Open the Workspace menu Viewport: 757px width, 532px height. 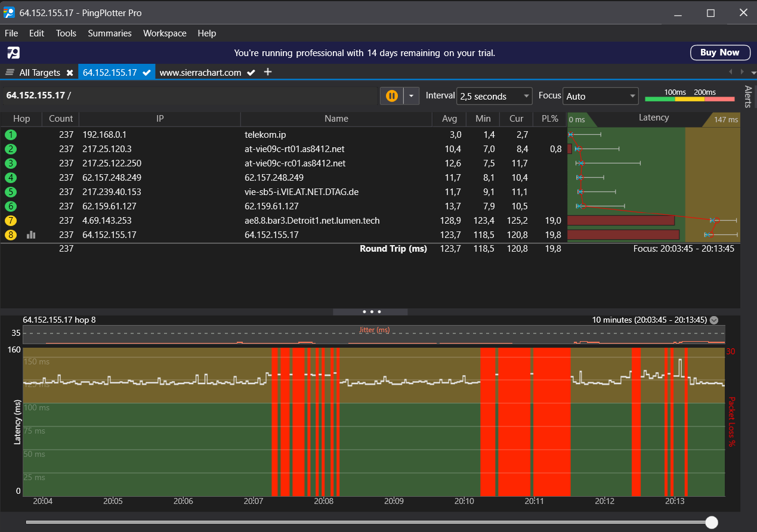[x=165, y=33]
